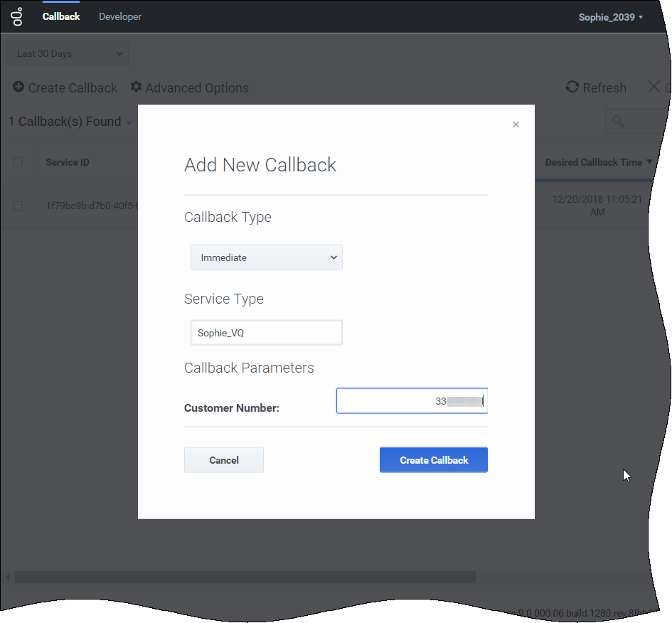This screenshot has height=623, width=672.
Task: Switch to the Callback tab
Action: coord(61,16)
